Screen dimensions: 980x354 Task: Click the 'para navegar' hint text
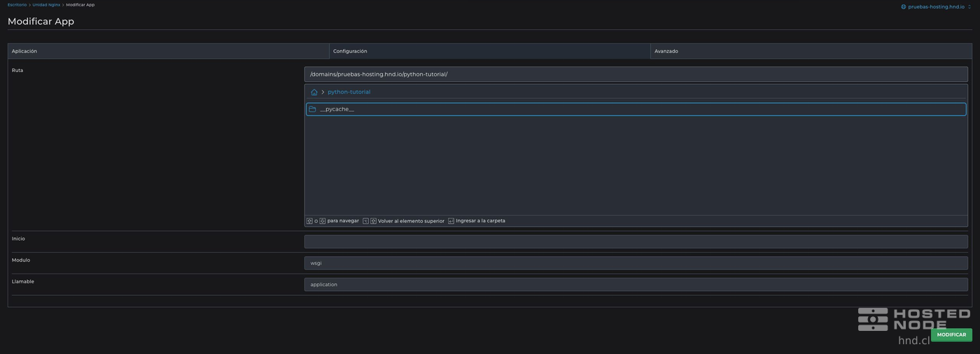343,221
